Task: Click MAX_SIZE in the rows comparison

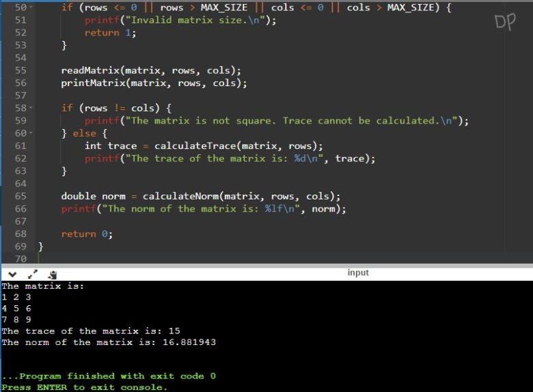Action: pyautogui.click(x=224, y=8)
